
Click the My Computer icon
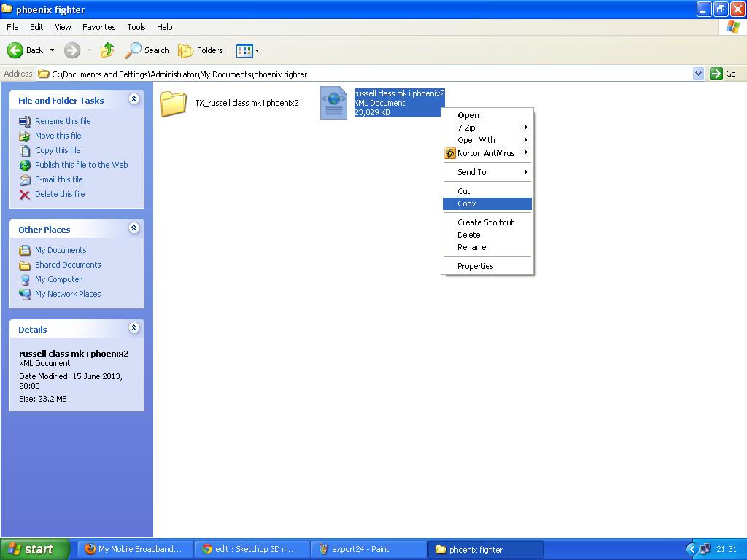coord(25,280)
